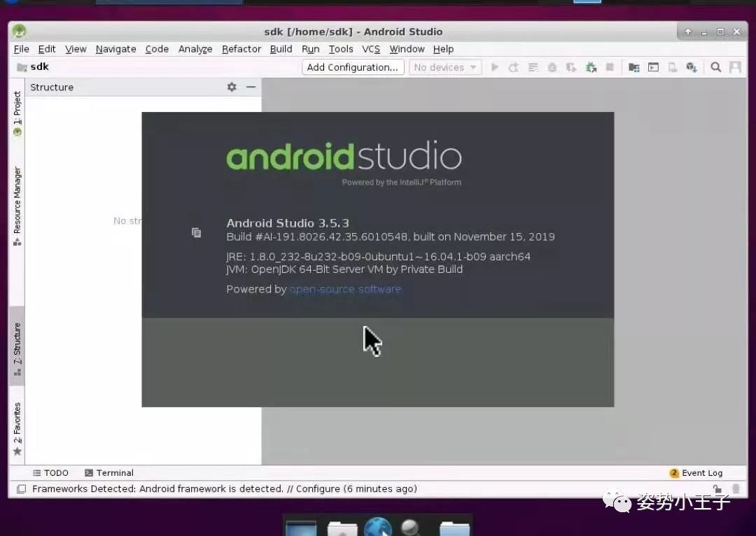Open the Tools menu
The width and height of the screenshot is (756, 536).
pos(341,49)
